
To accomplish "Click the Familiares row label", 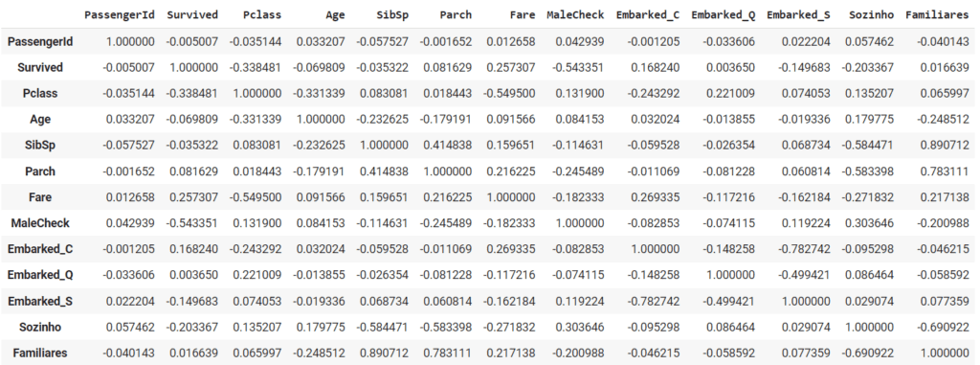I will (x=40, y=354).
